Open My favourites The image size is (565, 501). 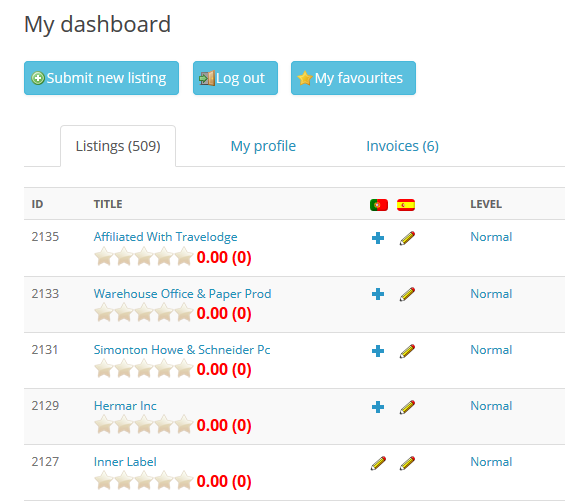[x=353, y=78]
